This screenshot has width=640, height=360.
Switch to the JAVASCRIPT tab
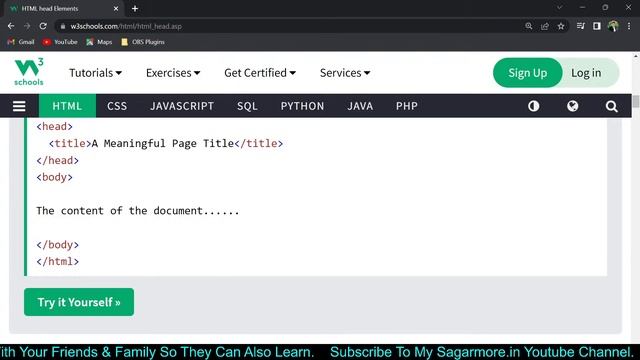[x=182, y=106]
